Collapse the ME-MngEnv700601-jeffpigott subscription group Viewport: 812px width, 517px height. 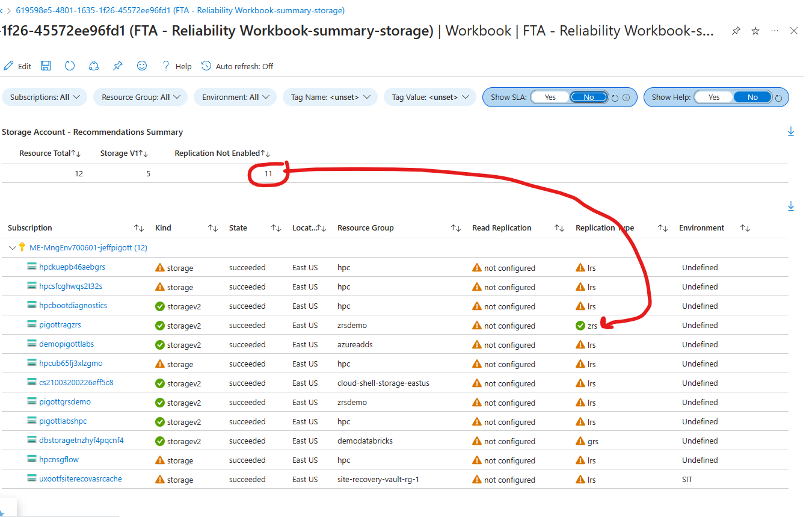(x=13, y=247)
